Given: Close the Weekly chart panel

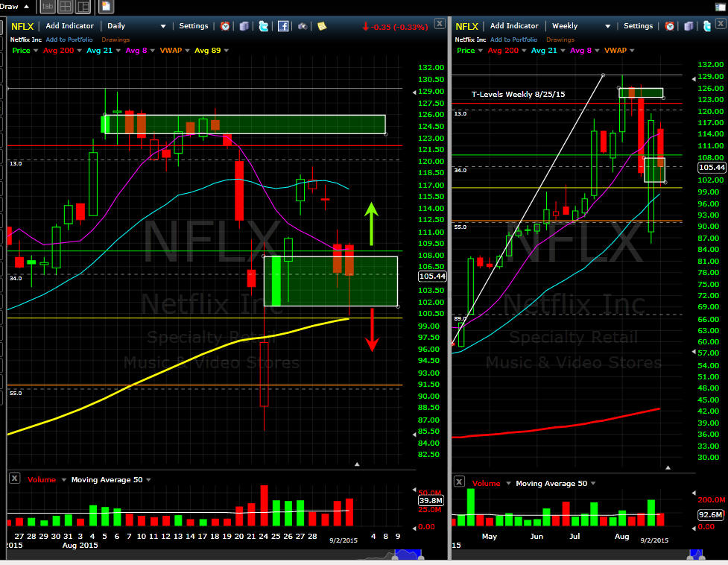Looking at the screenshot, I should click(722, 23).
